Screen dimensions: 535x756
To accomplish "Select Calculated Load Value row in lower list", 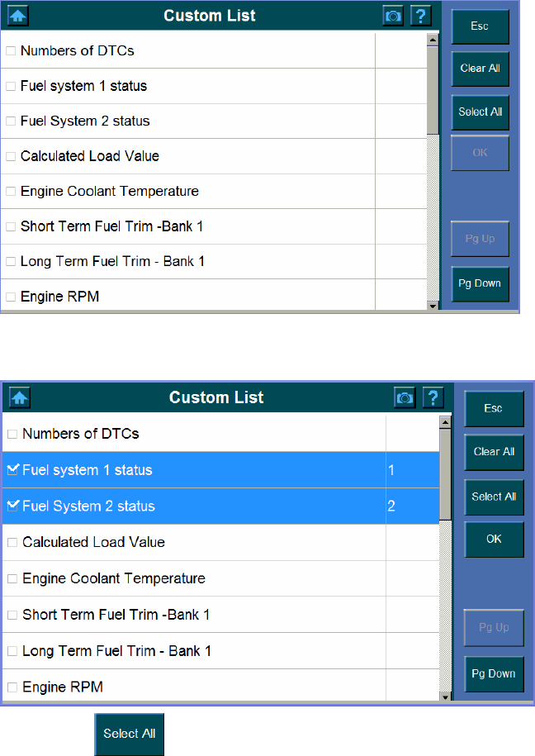I will [94, 542].
